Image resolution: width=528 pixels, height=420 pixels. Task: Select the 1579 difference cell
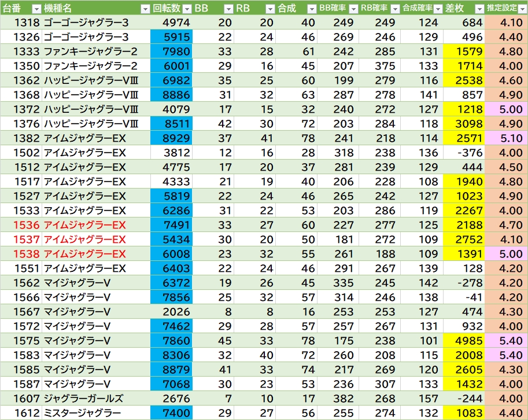pos(464,51)
